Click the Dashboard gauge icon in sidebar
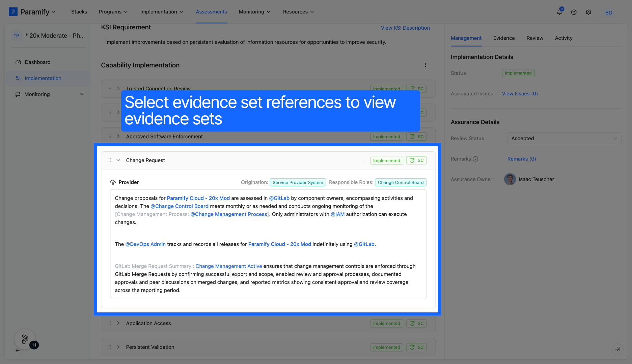Image resolution: width=632 pixels, height=364 pixels. 18,62
